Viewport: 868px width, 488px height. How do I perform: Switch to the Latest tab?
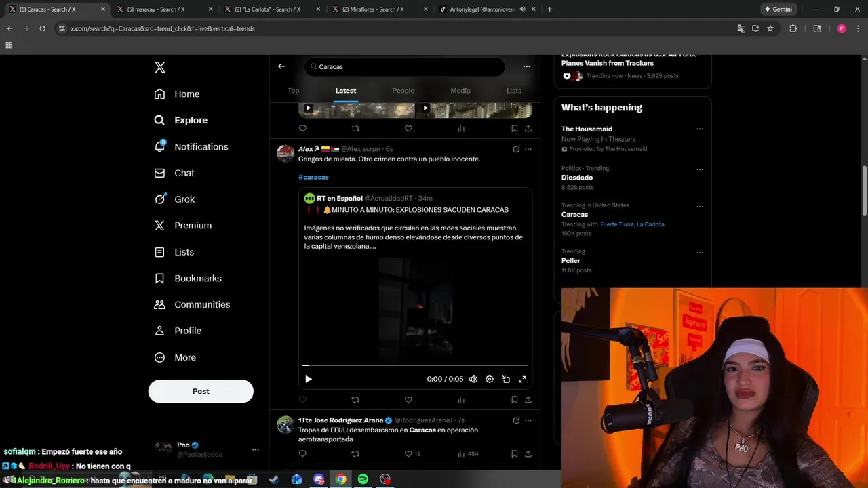tap(346, 91)
